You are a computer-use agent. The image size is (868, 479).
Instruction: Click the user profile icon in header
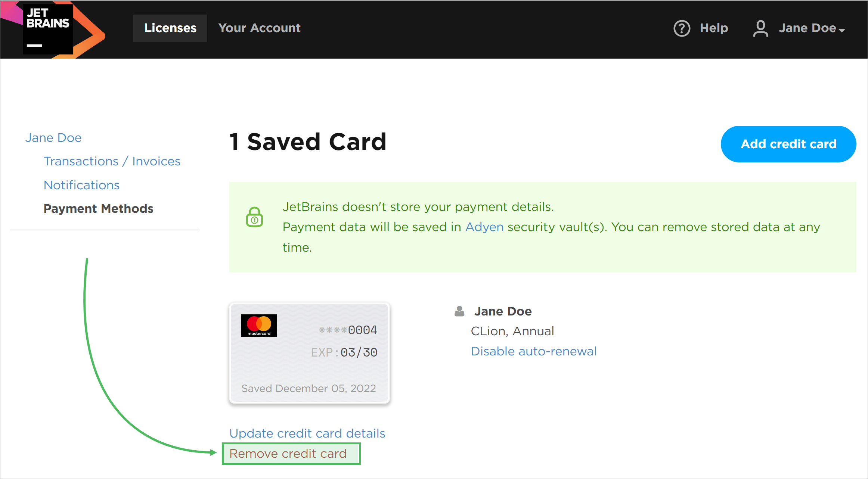tap(760, 28)
